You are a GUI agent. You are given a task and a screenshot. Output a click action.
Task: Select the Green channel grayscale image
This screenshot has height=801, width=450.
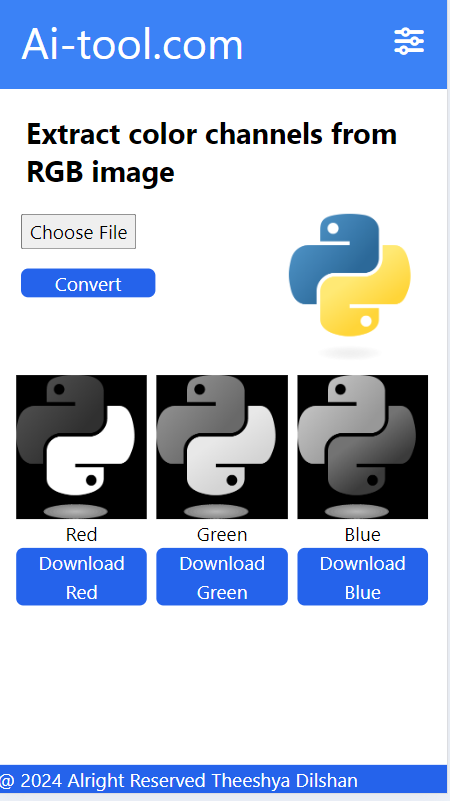222,447
